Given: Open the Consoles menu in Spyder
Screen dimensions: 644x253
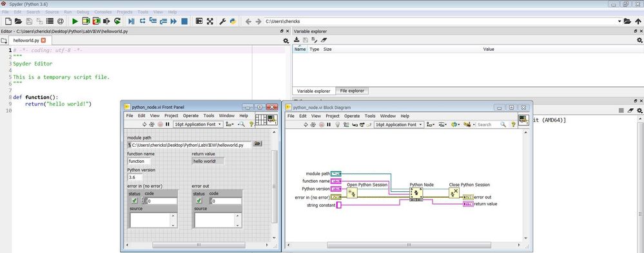Looking at the screenshot, I should [x=102, y=12].
